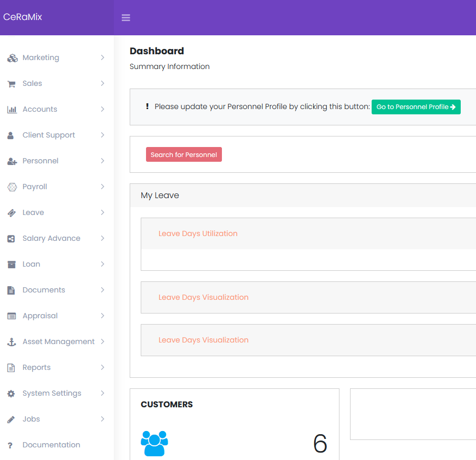Click the Asset Management anchor icon
The height and width of the screenshot is (460, 476).
click(12, 342)
